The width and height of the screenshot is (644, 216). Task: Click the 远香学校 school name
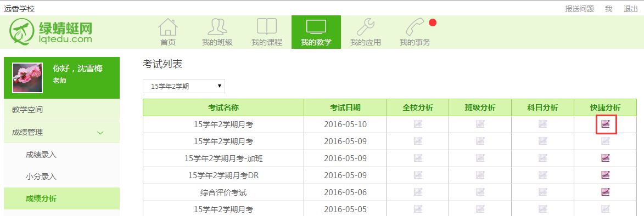click(19, 9)
